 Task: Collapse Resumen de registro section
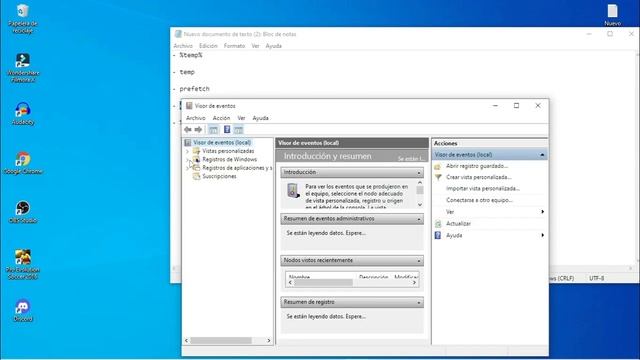(419, 303)
